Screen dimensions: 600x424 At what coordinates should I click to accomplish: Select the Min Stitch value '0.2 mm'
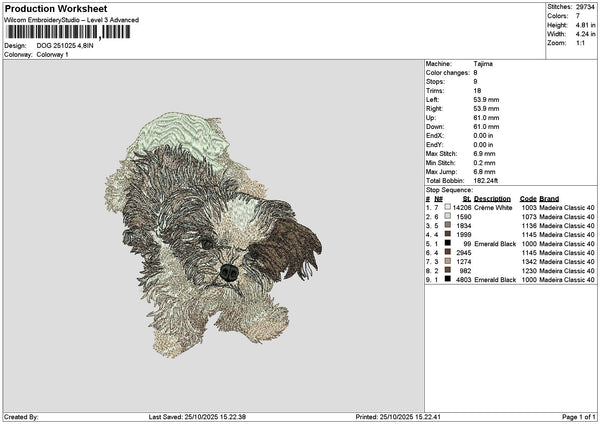pyautogui.click(x=484, y=163)
